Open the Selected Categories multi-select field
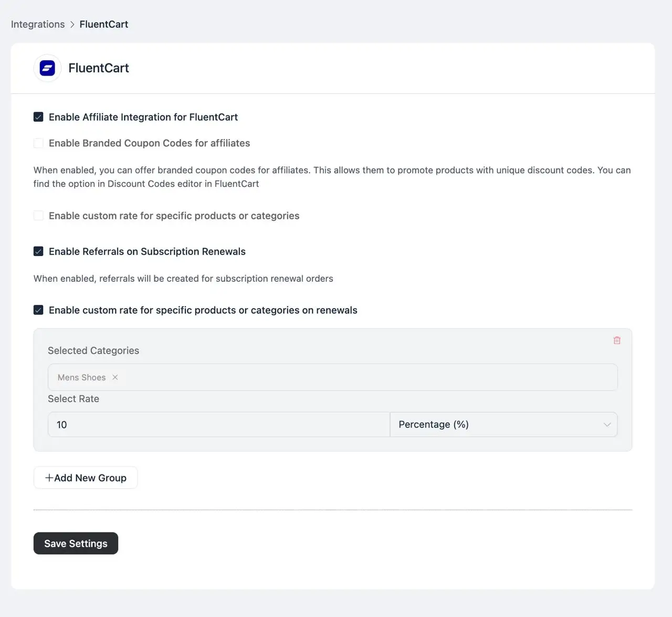 pyautogui.click(x=367, y=377)
